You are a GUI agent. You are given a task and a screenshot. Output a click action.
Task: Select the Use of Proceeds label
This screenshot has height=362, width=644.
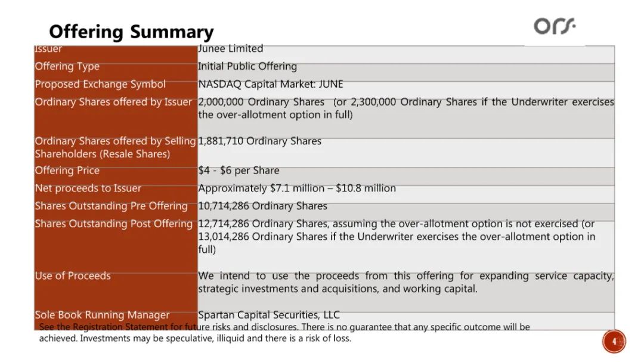point(73,276)
